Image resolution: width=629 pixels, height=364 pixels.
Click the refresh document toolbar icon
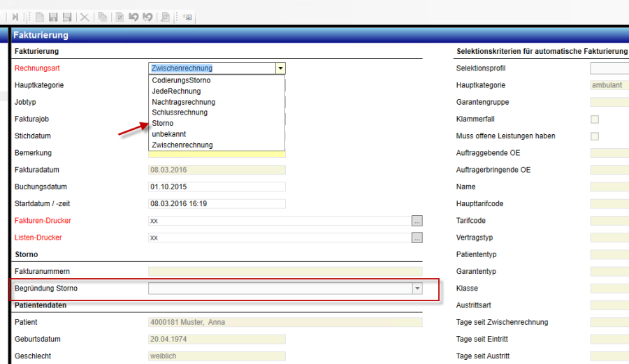[120, 17]
